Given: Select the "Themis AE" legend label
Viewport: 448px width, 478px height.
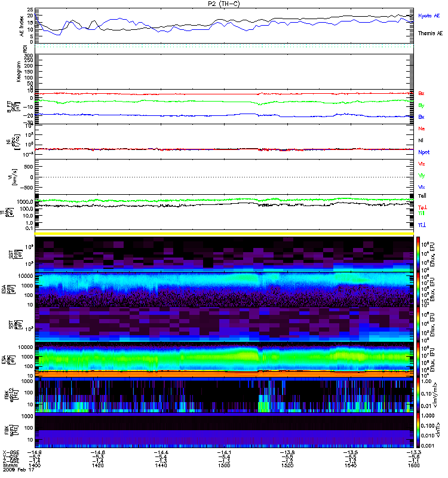Looking at the screenshot, I should coord(430,33).
